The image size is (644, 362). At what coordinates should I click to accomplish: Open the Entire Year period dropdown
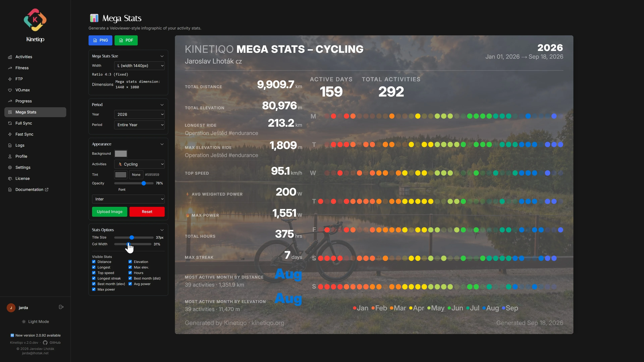pos(139,125)
